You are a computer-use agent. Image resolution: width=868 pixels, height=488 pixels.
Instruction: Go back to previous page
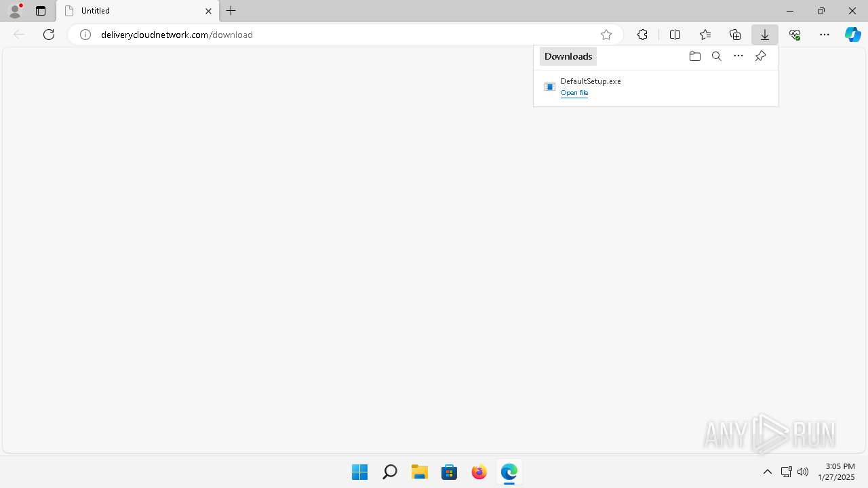tap(19, 35)
